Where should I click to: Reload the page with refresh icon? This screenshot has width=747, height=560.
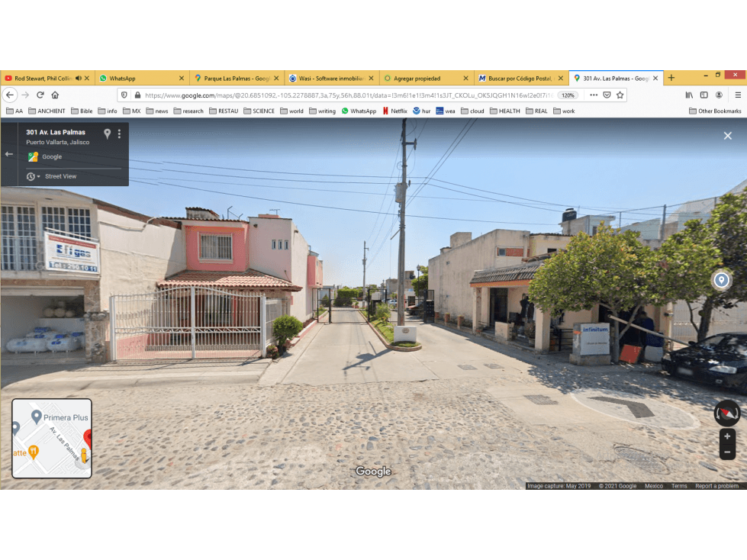[40, 95]
